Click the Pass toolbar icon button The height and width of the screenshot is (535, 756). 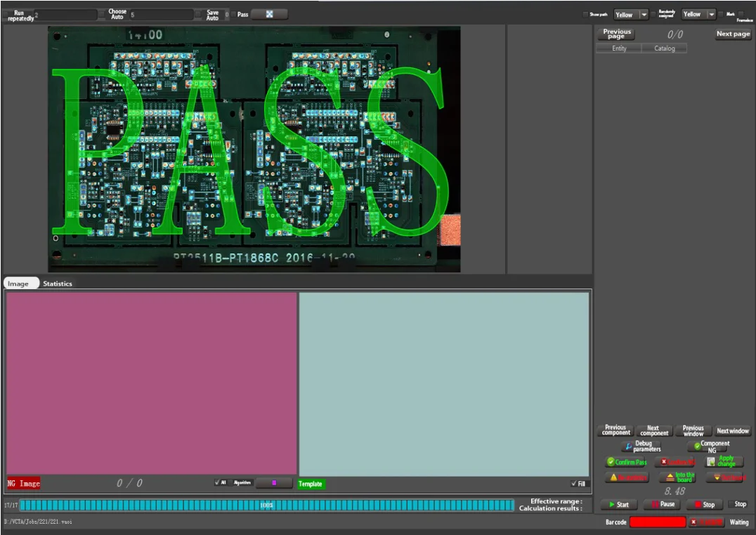click(x=269, y=14)
